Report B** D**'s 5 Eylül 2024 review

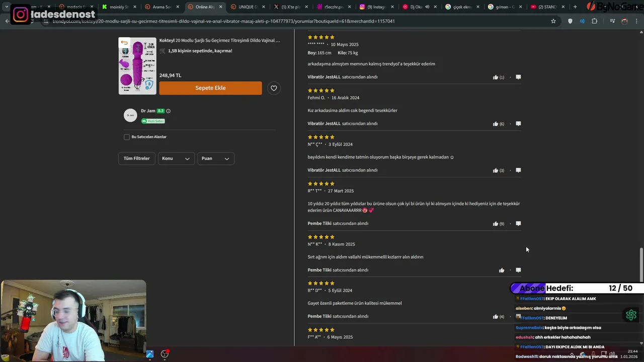pos(518,316)
